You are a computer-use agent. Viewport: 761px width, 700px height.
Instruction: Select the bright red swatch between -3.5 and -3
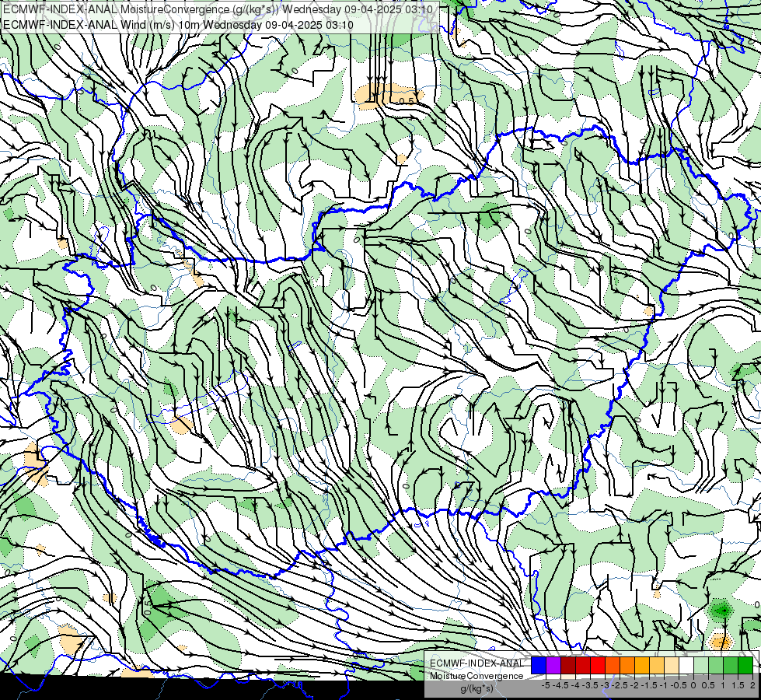tap(598, 666)
